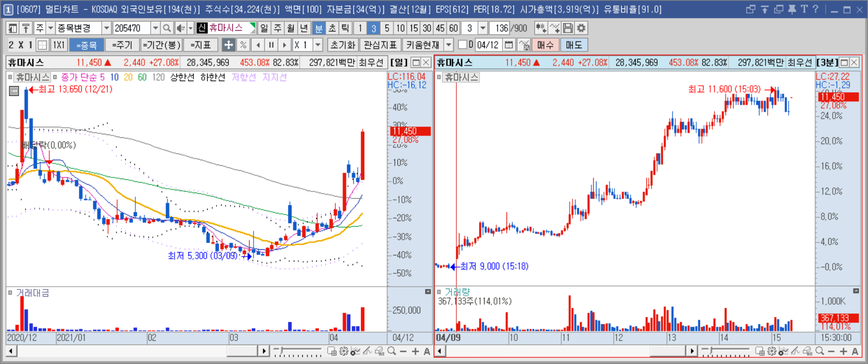Select the 월 monthly period button
The width and height of the screenshot is (868, 364).
tap(290, 28)
